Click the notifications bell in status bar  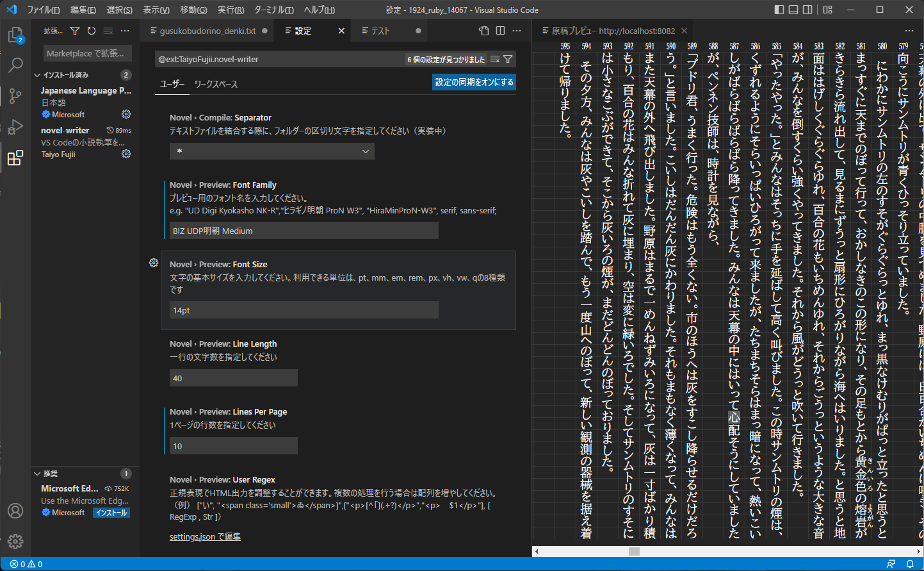tap(910, 564)
